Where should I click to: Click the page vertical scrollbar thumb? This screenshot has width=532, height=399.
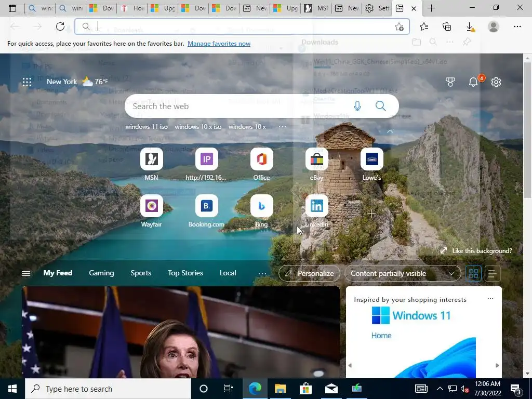point(527,129)
